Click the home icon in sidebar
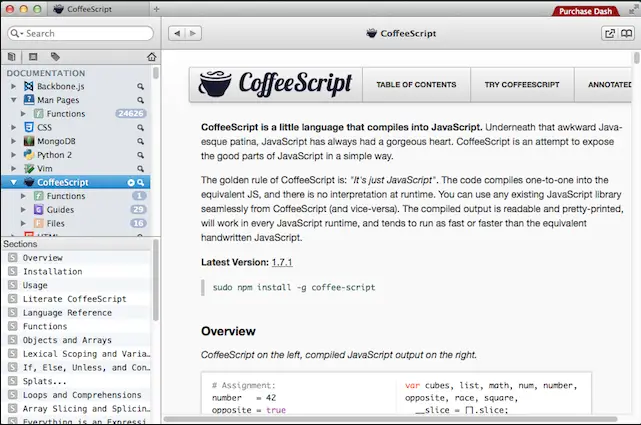This screenshot has height=425, width=641. tap(152, 57)
